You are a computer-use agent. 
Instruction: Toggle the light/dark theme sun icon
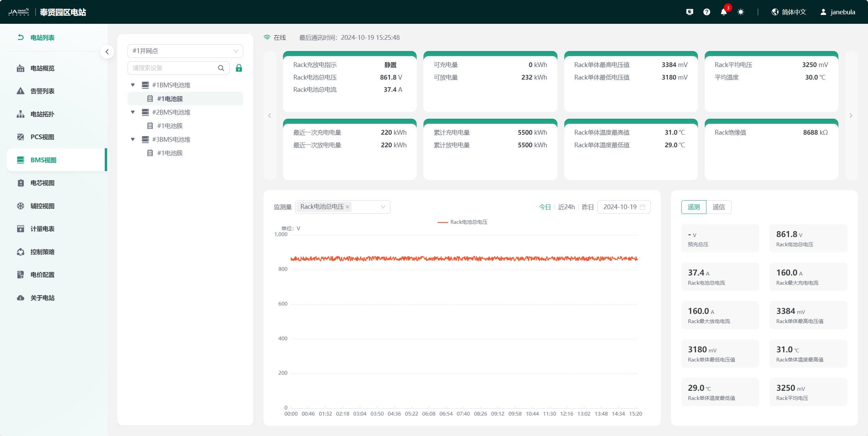point(740,12)
